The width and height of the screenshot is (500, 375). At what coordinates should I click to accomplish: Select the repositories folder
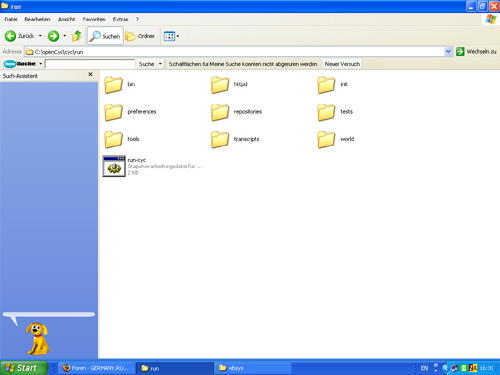236,112
